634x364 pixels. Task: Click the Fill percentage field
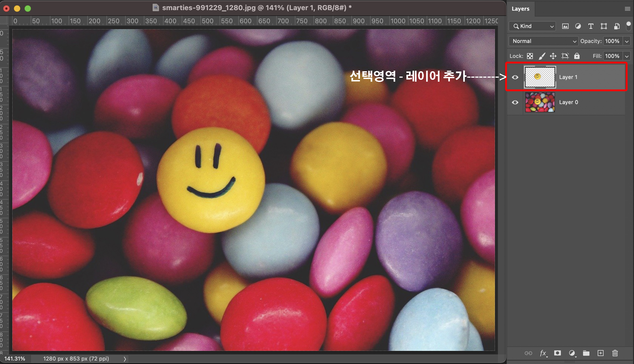[612, 56]
